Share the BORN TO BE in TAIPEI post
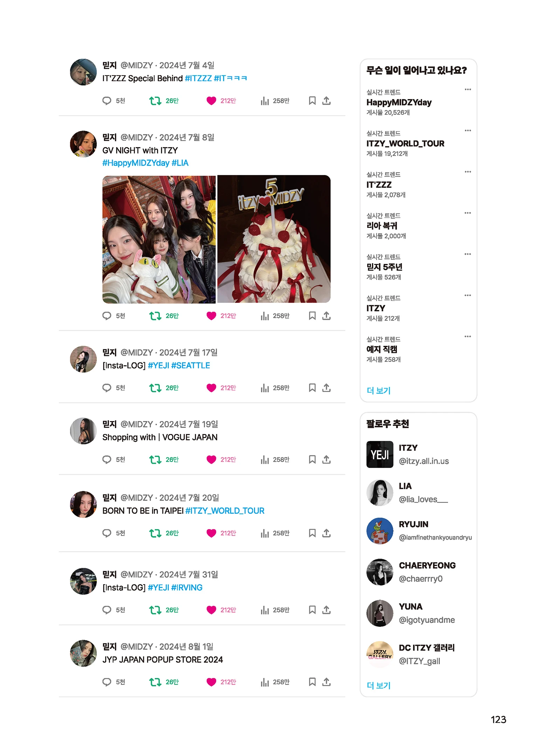Image resolution: width=536 pixels, height=756 pixels. 327,533
